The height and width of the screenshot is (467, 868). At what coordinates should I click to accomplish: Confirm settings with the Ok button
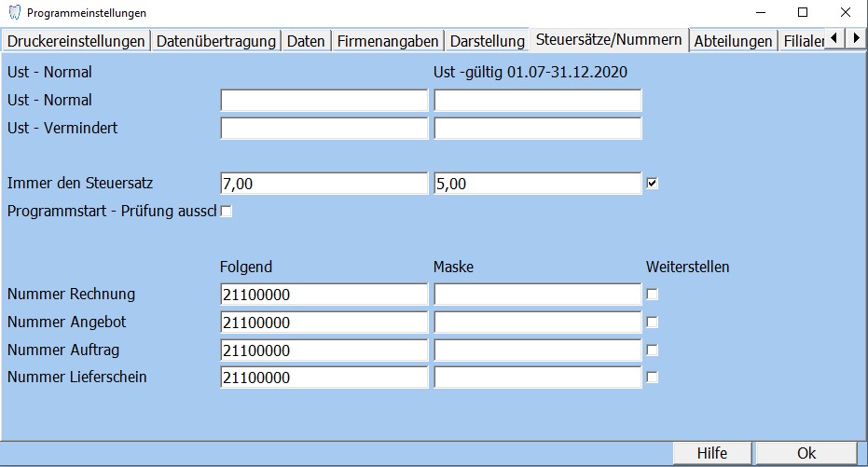(x=806, y=453)
